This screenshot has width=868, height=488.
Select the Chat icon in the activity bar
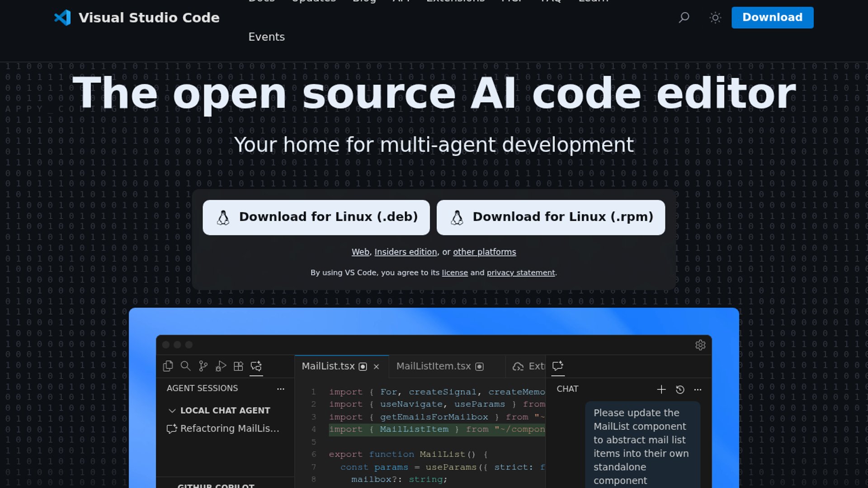point(256,366)
